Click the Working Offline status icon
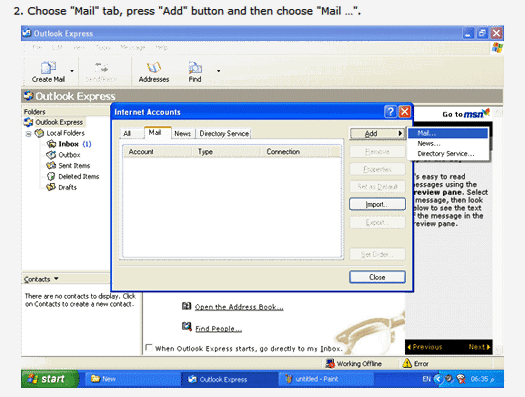The height and width of the screenshot is (397, 525). [330, 363]
